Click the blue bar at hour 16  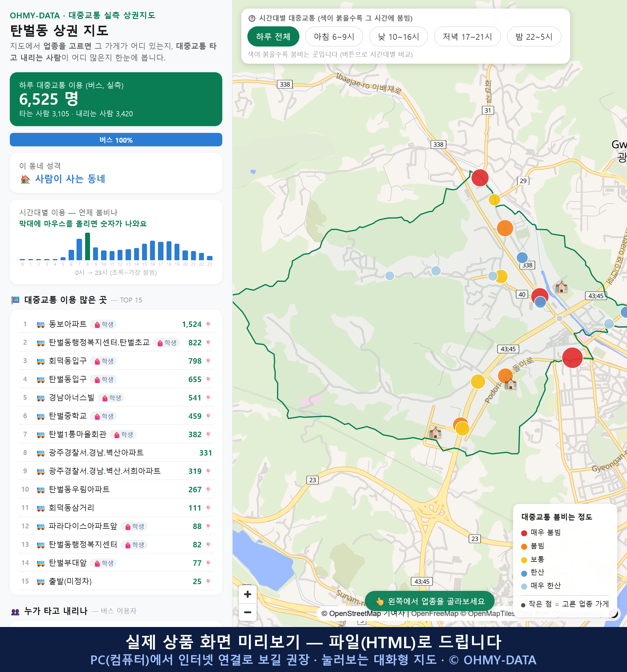pyautogui.click(x=152, y=250)
